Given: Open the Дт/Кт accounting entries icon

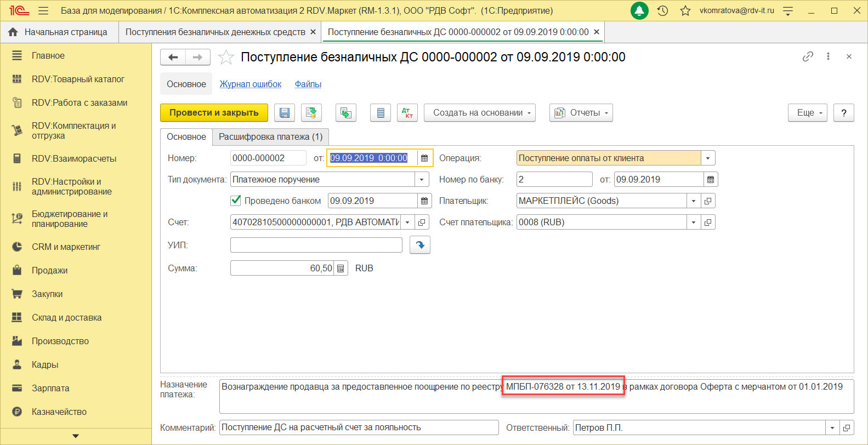Looking at the screenshot, I should [407, 113].
